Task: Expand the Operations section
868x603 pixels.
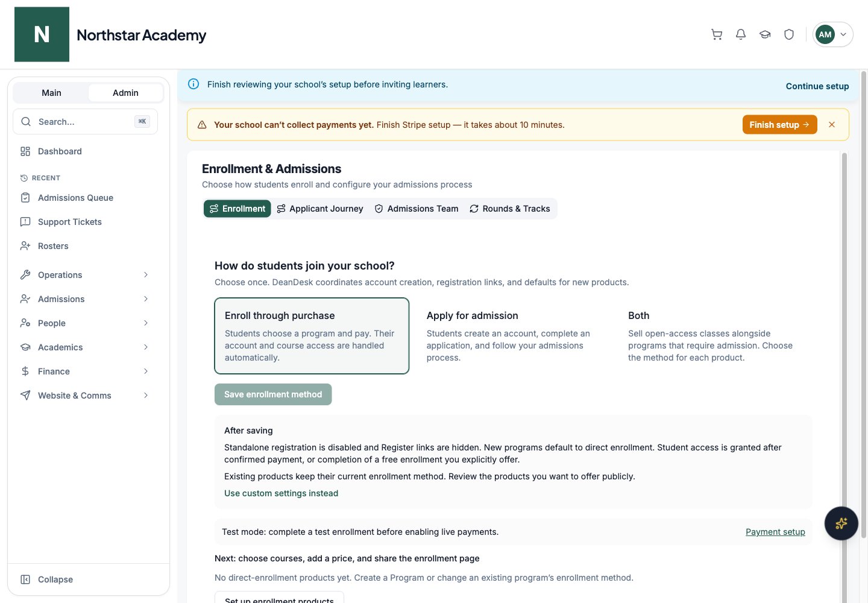Action: click(86, 275)
